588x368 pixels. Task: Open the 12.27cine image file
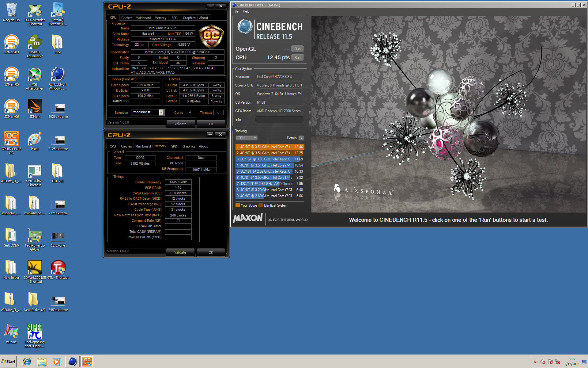pos(58,239)
